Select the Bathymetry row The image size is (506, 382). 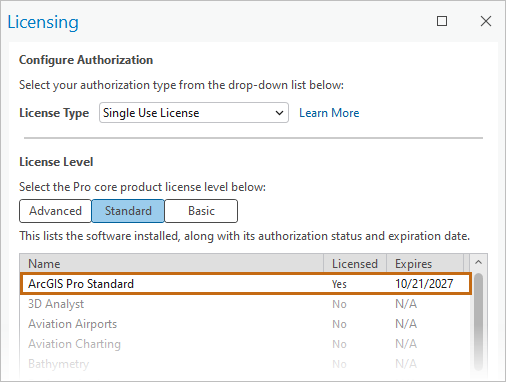(x=246, y=364)
